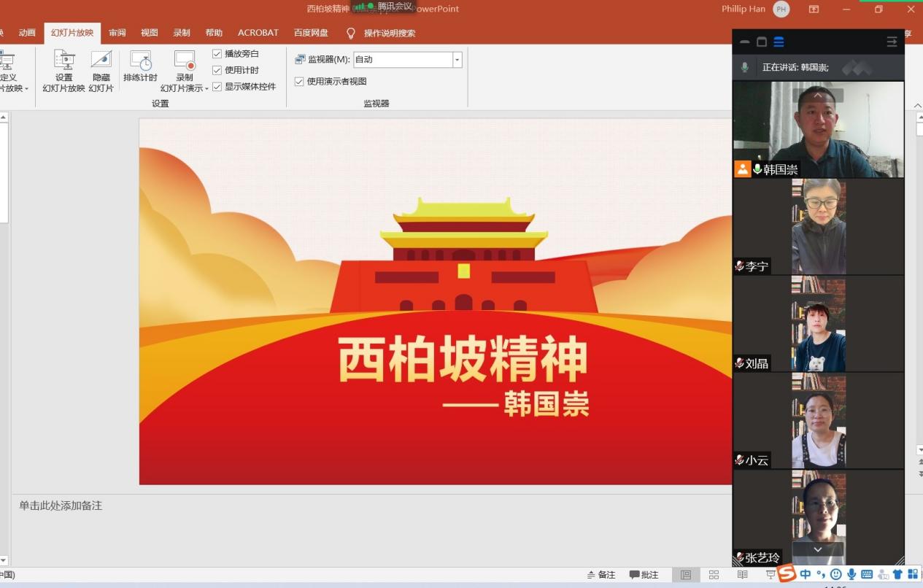This screenshot has height=588, width=923.
Task: Toggle the 使用计时 checkbox
Action: [x=217, y=70]
